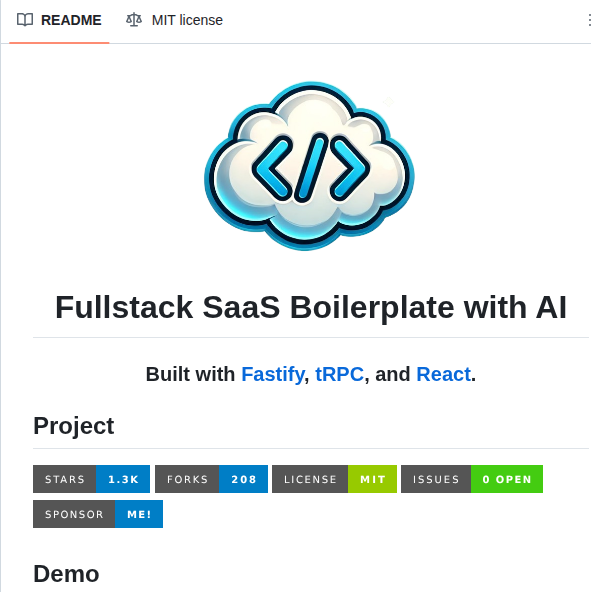Image resolution: width=591 pixels, height=592 pixels.
Task: Open the outline menu icon at far right
Action: point(588,20)
